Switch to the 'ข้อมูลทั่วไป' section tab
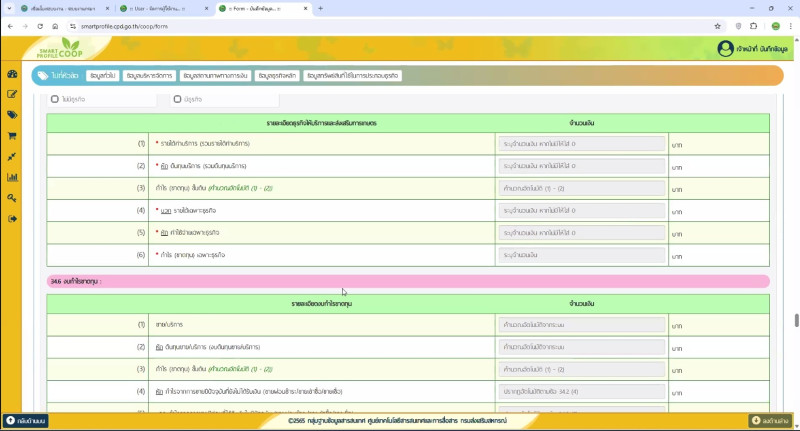The image size is (800, 431). coord(103,75)
